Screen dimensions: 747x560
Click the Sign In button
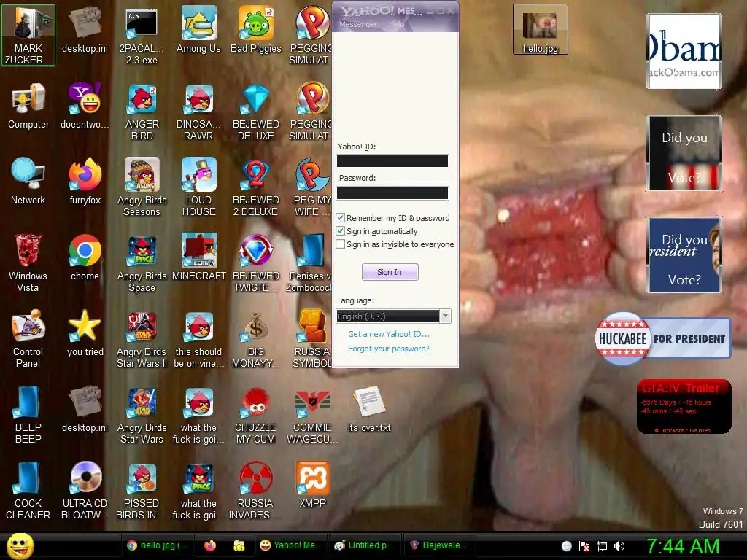pyautogui.click(x=390, y=272)
